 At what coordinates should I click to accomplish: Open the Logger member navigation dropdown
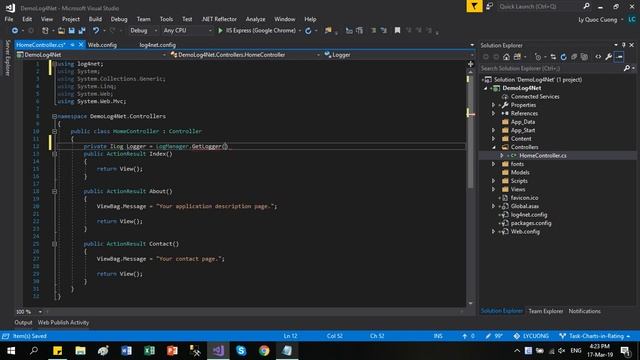click(x=398, y=55)
